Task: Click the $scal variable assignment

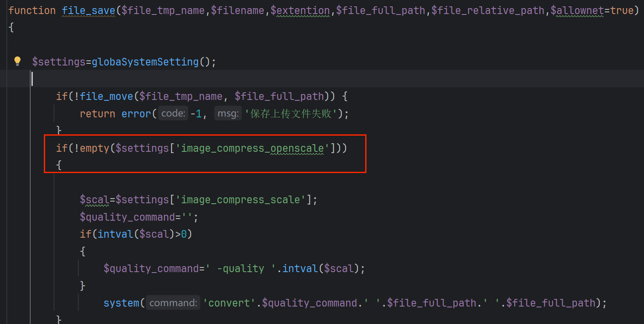Action: [94, 200]
